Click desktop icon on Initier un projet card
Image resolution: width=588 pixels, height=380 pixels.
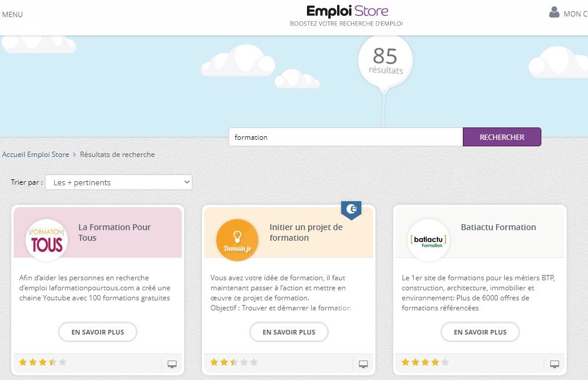[x=364, y=364]
